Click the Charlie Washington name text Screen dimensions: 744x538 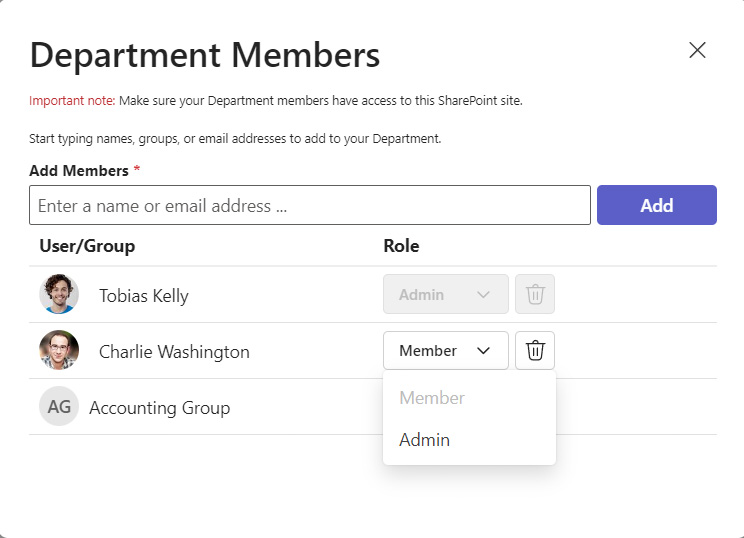[174, 352]
